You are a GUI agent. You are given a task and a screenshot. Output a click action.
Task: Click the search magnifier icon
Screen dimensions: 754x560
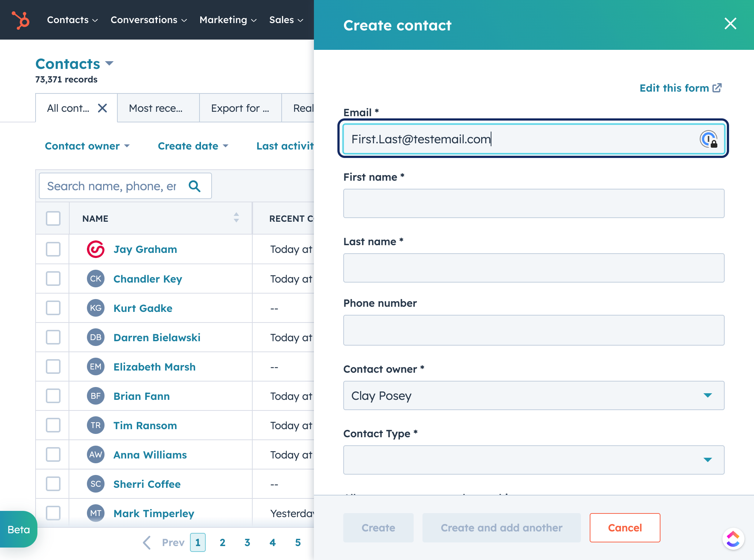pyautogui.click(x=194, y=186)
